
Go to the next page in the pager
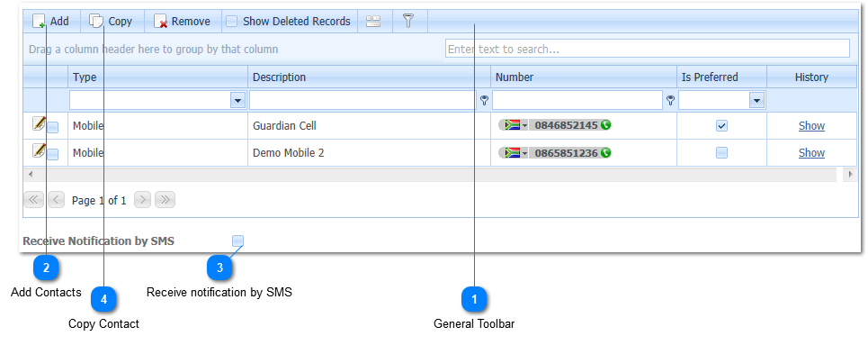tap(142, 200)
